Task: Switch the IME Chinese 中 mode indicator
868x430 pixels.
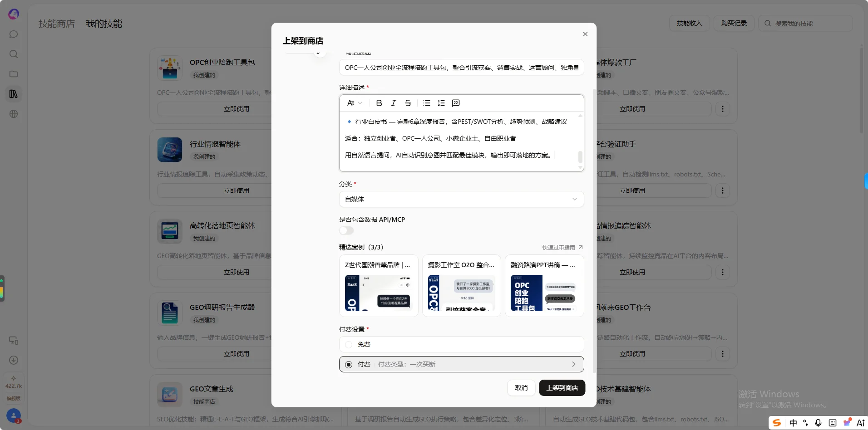Action: pyautogui.click(x=793, y=423)
